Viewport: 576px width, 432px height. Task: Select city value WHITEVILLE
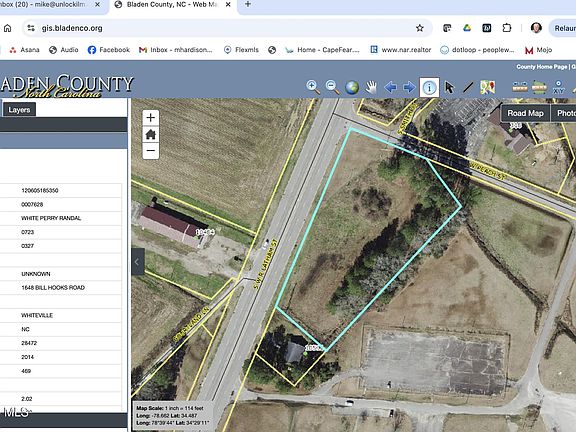[37, 315]
